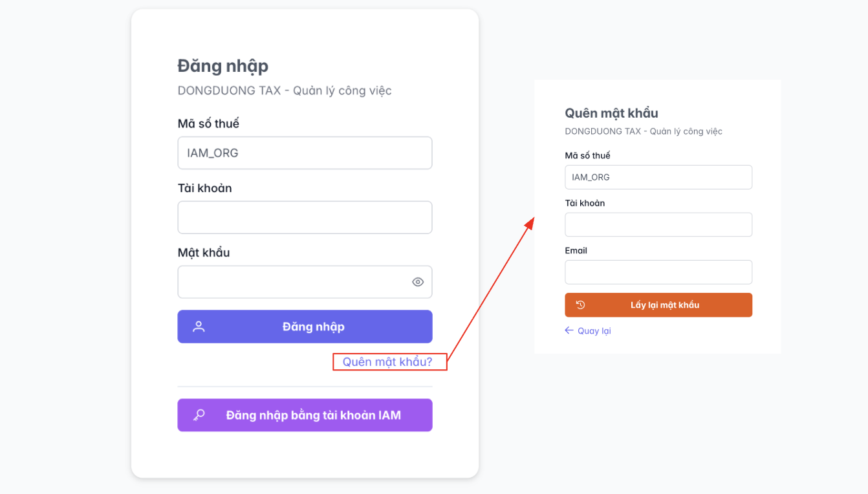
Task: Click the history icon on Lấy lại mật khẩu
Action: coord(580,305)
